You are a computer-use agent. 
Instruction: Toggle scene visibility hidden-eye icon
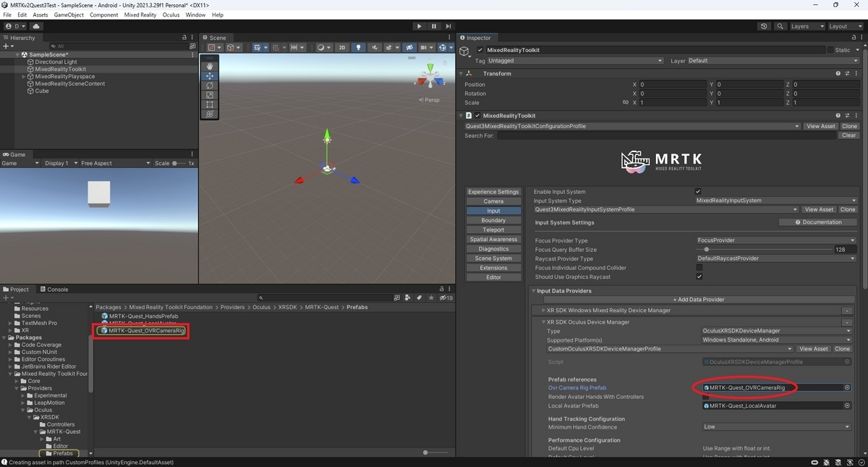tap(409, 48)
